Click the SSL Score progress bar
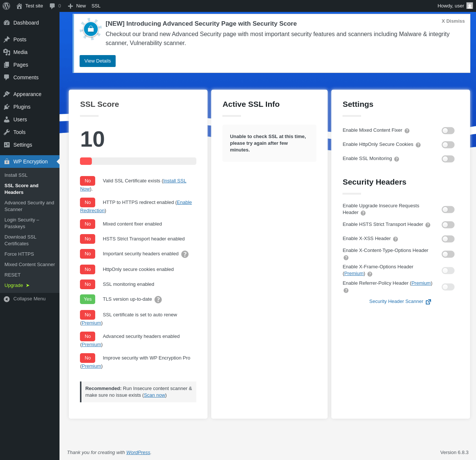 pos(138,161)
